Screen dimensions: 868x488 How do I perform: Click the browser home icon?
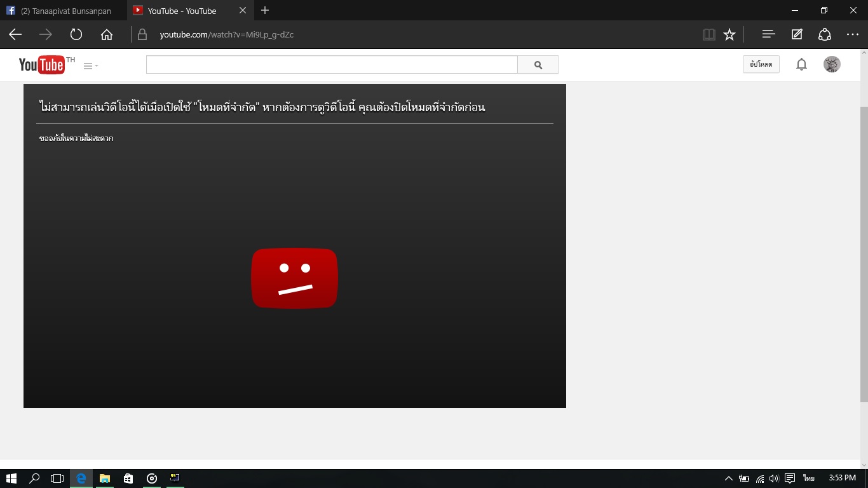(x=107, y=34)
